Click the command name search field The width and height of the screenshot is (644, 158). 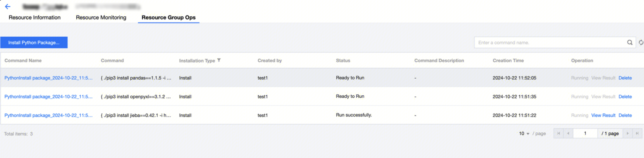point(550,42)
